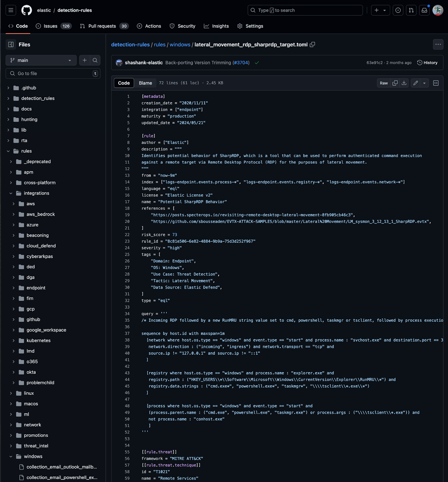Collapse the rules folder

coord(8,151)
